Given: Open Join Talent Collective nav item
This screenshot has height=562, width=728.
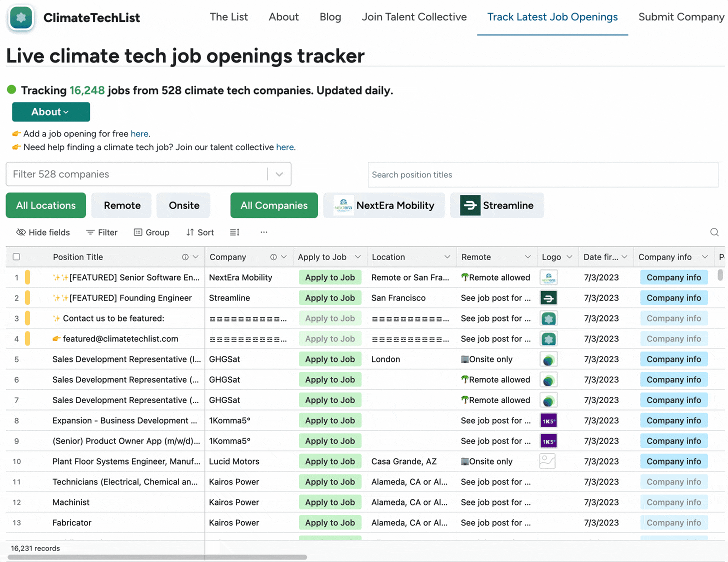Looking at the screenshot, I should pyautogui.click(x=414, y=17).
